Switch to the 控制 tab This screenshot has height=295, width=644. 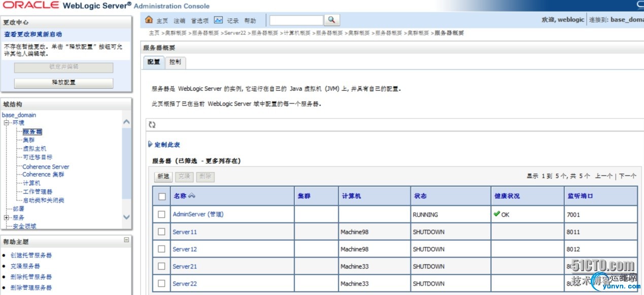pyautogui.click(x=175, y=62)
